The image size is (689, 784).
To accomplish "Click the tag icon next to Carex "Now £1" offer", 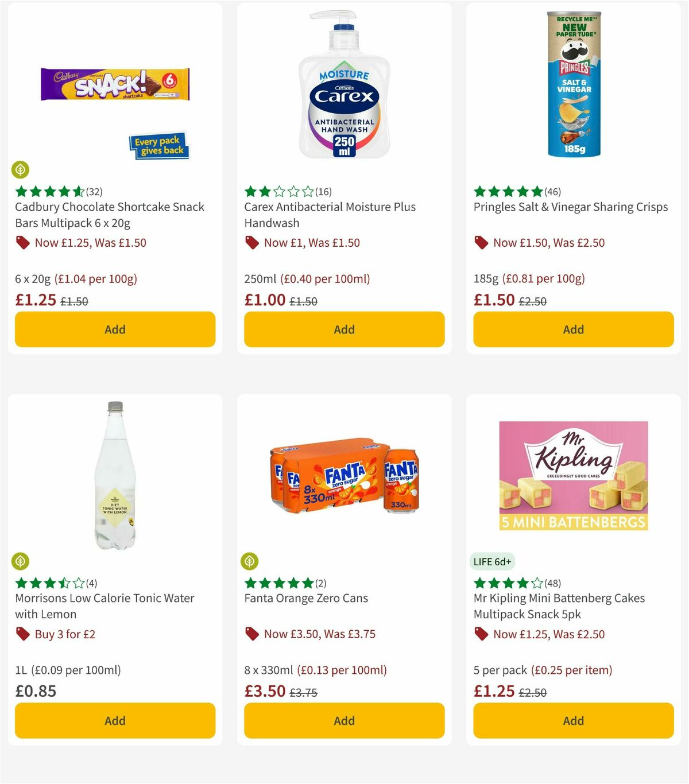I will coord(251,243).
